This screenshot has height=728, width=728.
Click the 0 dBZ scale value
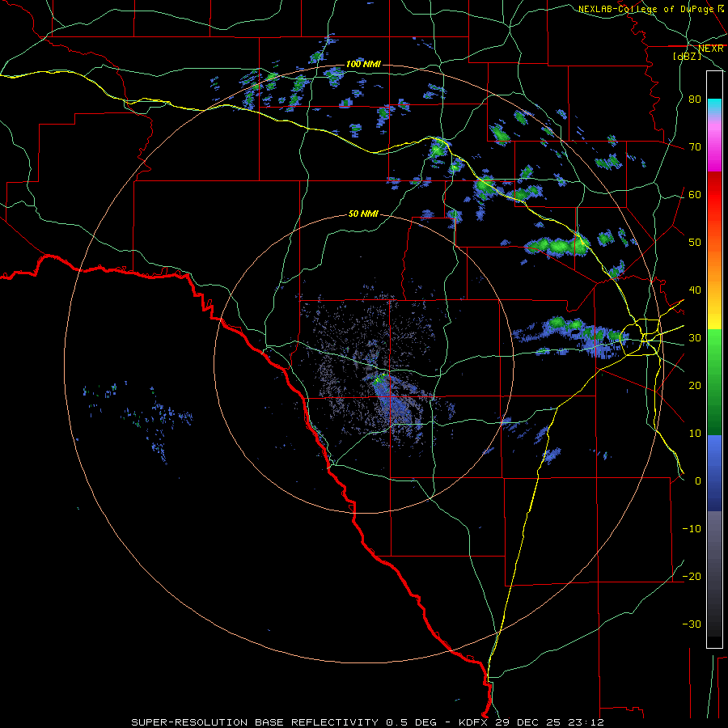click(698, 481)
